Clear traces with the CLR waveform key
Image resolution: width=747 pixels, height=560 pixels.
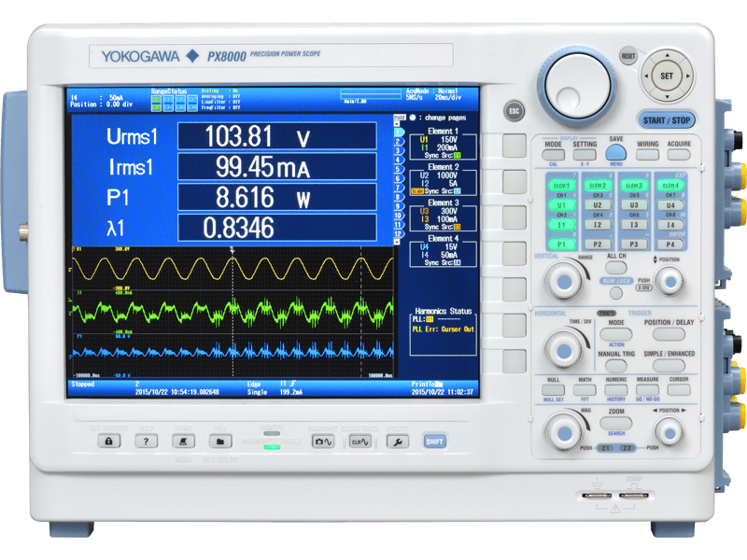pyautogui.click(x=359, y=441)
